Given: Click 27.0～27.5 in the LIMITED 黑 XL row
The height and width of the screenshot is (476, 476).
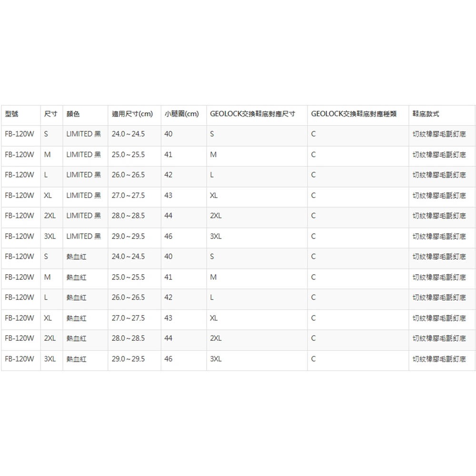Looking at the screenshot, I should tap(128, 196).
